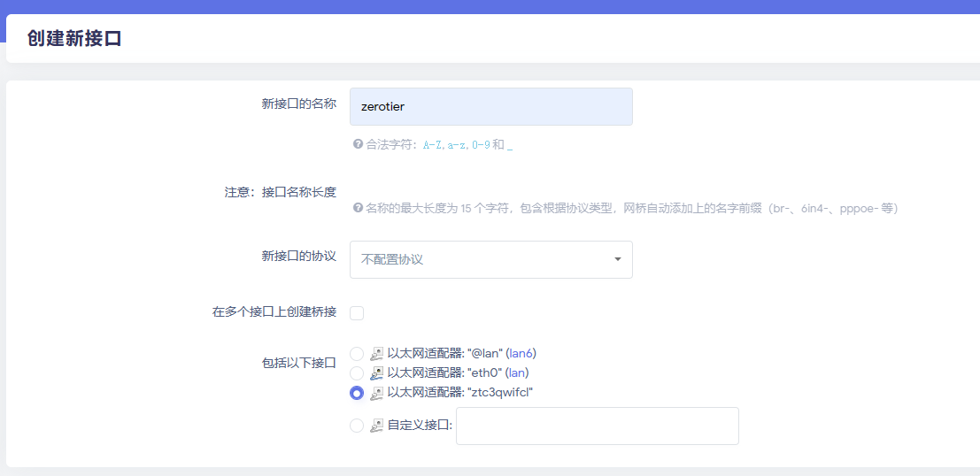Image resolution: width=980 pixels, height=476 pixels.
Task: Click the 以太网适配器 "ztc3qwifcl" label text
Action: pos(459,392)
